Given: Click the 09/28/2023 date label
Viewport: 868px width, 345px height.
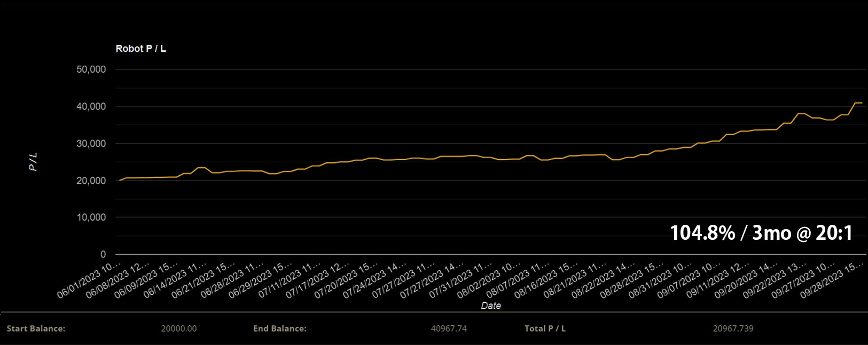Looking at the screenshot, I should point(831,280).
